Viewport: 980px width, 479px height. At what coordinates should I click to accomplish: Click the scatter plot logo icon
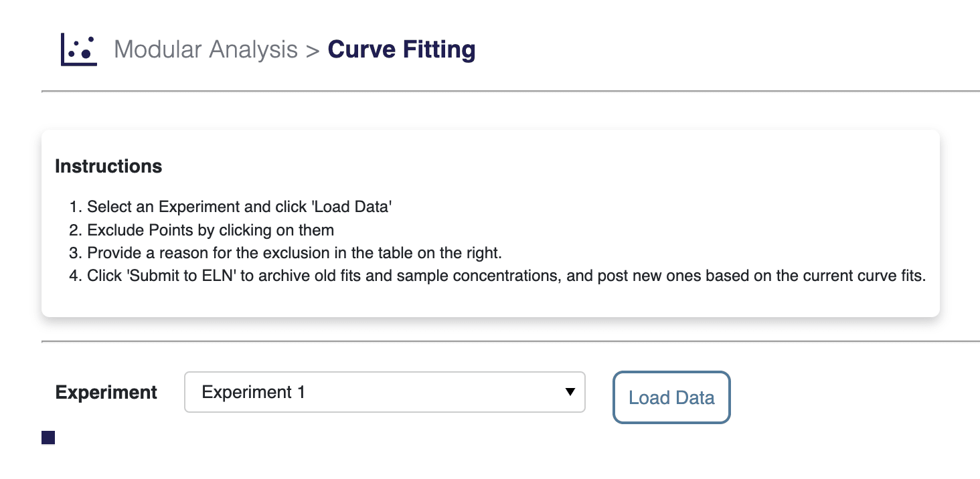click(x=79, y=50)
